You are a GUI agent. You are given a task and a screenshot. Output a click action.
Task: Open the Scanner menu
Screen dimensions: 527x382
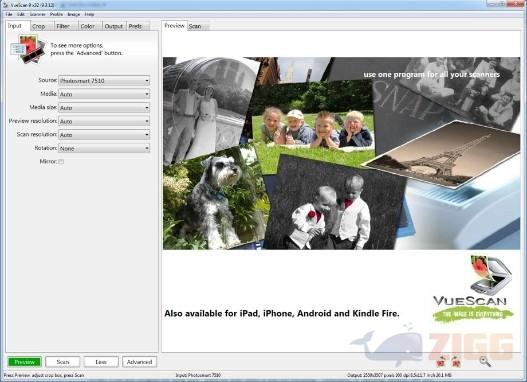[x=37, y=14]
